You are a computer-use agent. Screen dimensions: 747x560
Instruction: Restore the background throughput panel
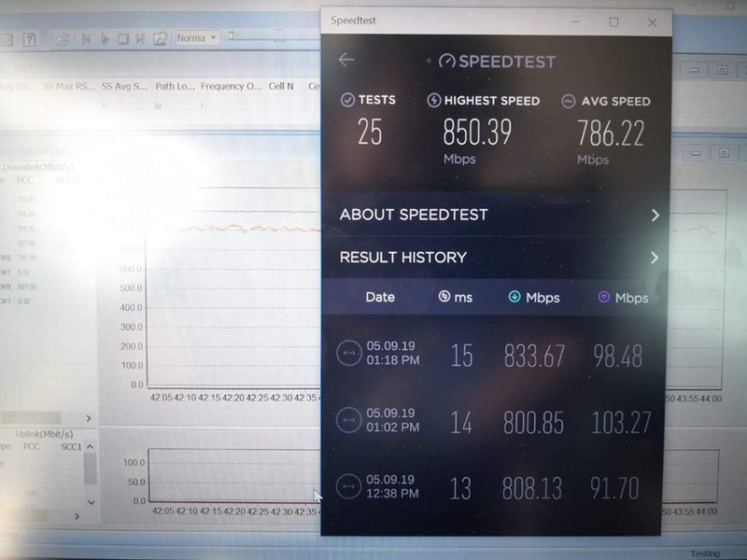coord(725,153)
